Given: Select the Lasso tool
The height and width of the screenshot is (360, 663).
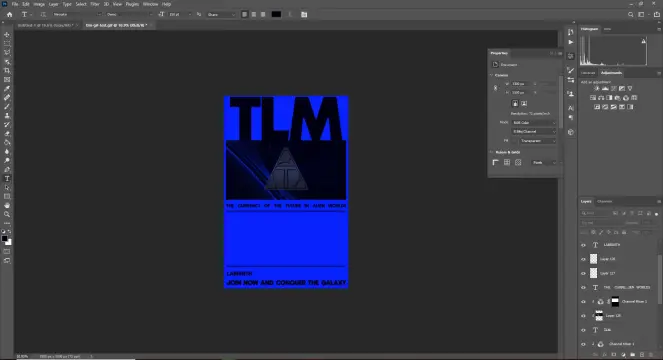Looking at the screenshot, I should point(7,52).
